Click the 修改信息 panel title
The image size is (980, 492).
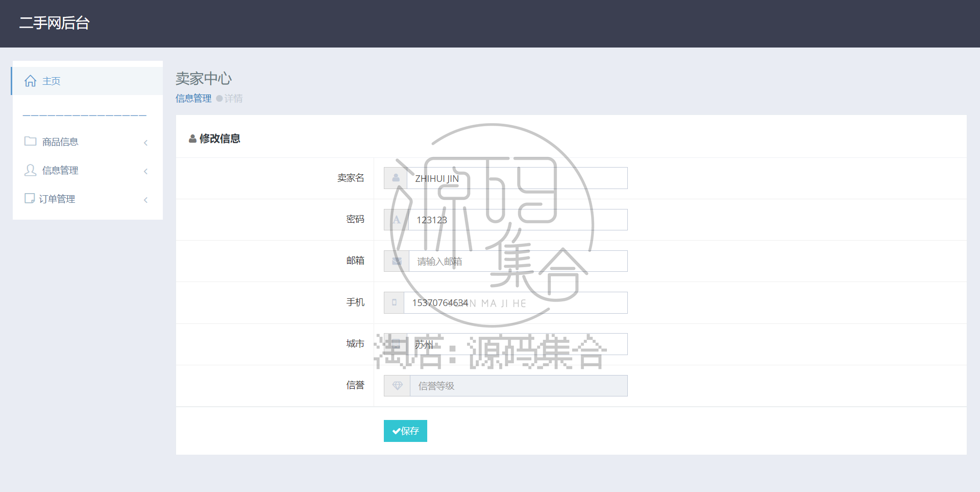pos(220,138)
